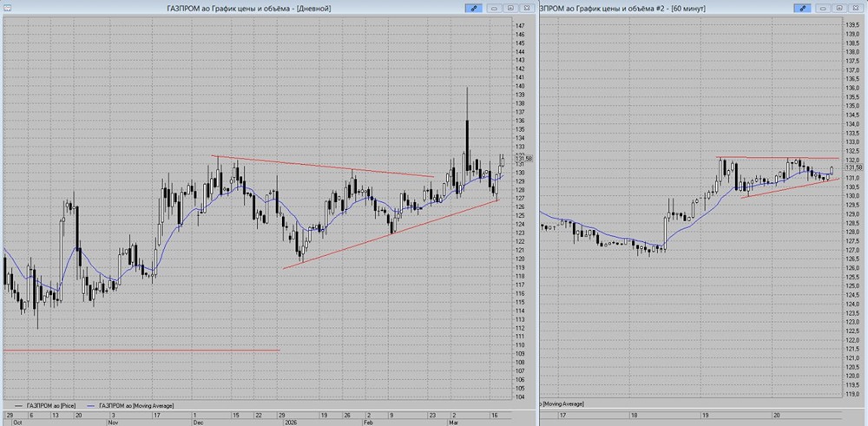Close the 60-minute chart window #2
This screenshot has width=868, height=426.
[x=857, y=8]
